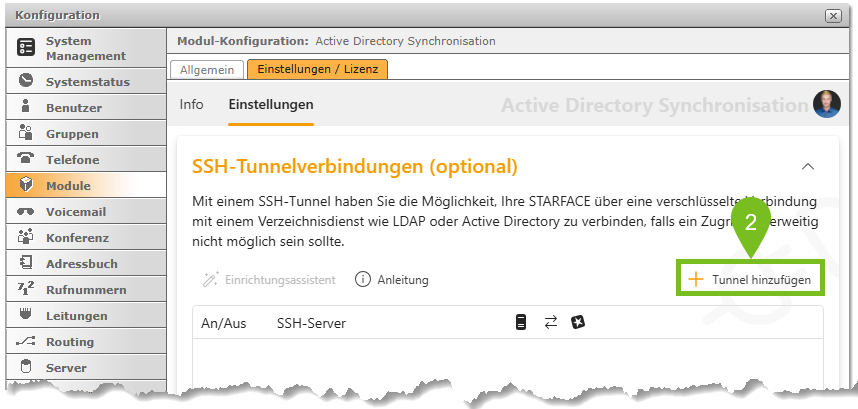Click the Telefone phone icon

coord(26,159)
